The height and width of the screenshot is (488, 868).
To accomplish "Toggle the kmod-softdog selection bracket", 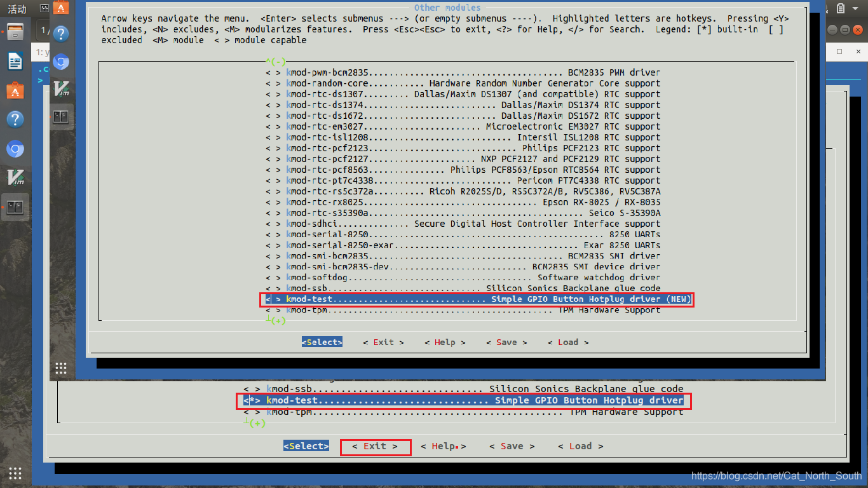I will [273, 278].
